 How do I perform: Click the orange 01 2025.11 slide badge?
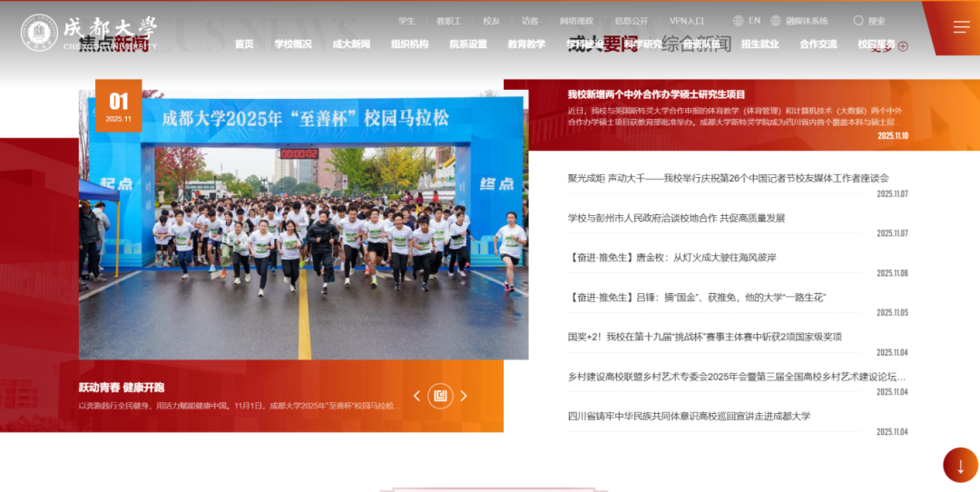point(118,105)
